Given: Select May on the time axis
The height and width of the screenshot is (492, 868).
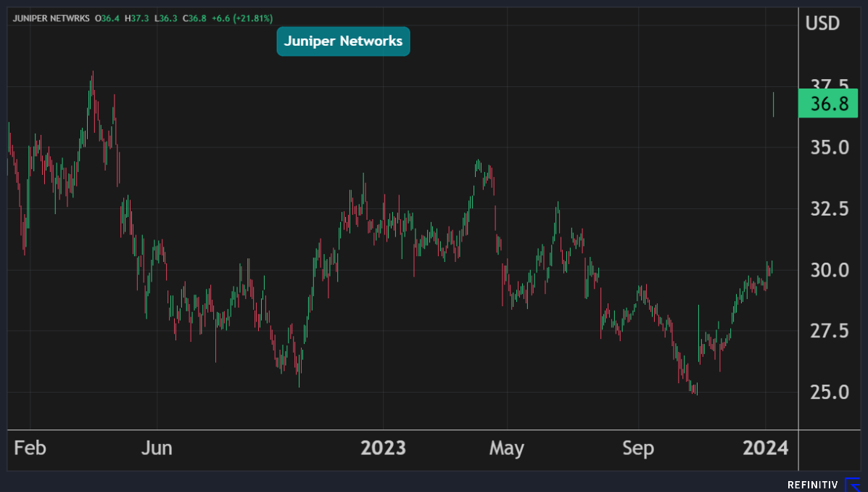Looking at the screenshot, I should pos(506,448).
